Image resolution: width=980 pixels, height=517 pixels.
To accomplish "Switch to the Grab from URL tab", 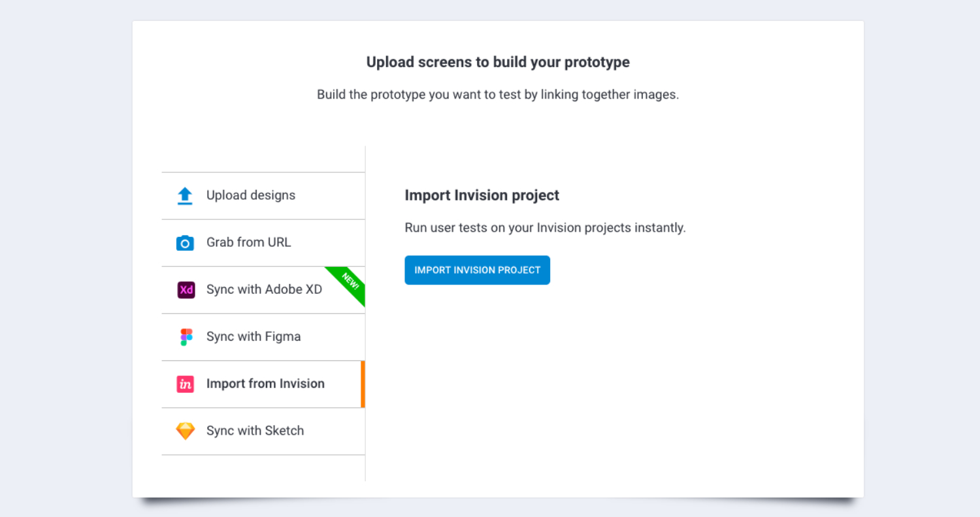I will pyautogui.click(x=263, y=243).
